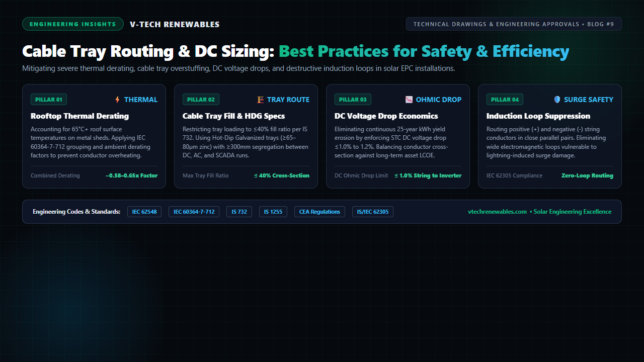Image resolution: width=644 pixels, height=362 pixels.
Task: Click the Cable Tray Routing main title
Action: 296,51
